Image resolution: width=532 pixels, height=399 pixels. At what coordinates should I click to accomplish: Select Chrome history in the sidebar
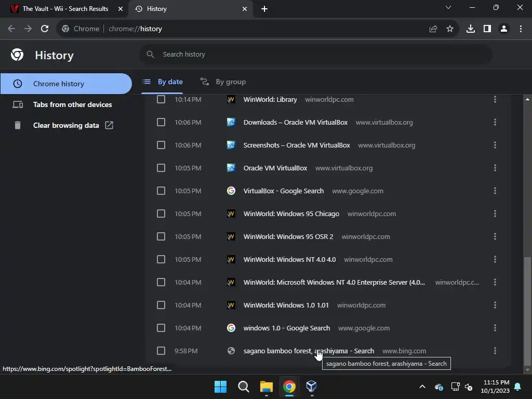66,84
